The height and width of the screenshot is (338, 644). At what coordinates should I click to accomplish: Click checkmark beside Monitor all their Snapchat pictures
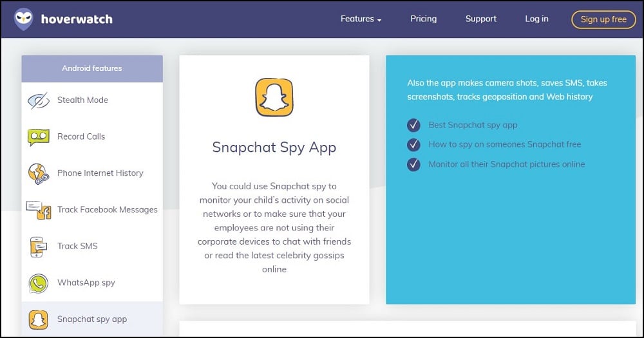(x=413, y=164)
